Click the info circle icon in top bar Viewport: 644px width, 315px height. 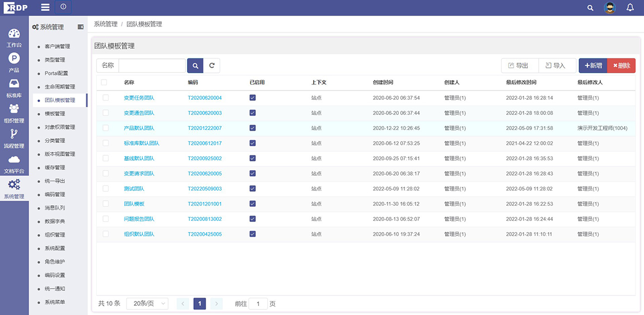[x=63, y=7]
